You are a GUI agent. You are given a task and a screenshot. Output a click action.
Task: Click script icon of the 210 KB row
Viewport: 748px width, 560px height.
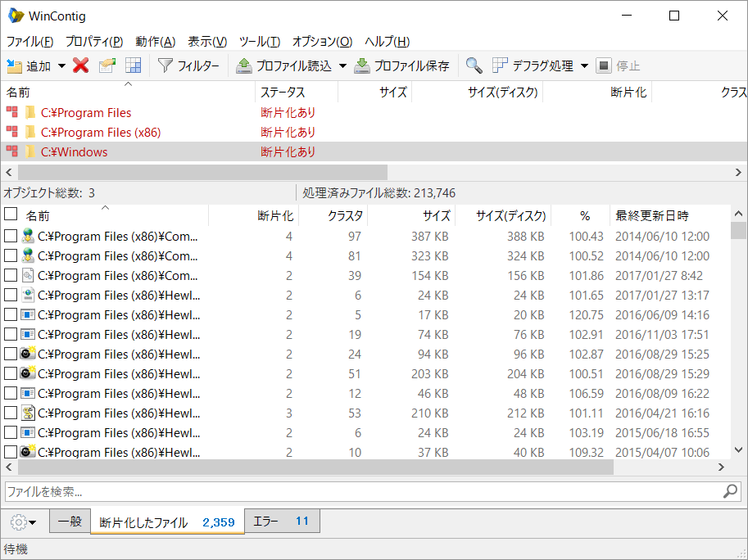click(28, 413)
